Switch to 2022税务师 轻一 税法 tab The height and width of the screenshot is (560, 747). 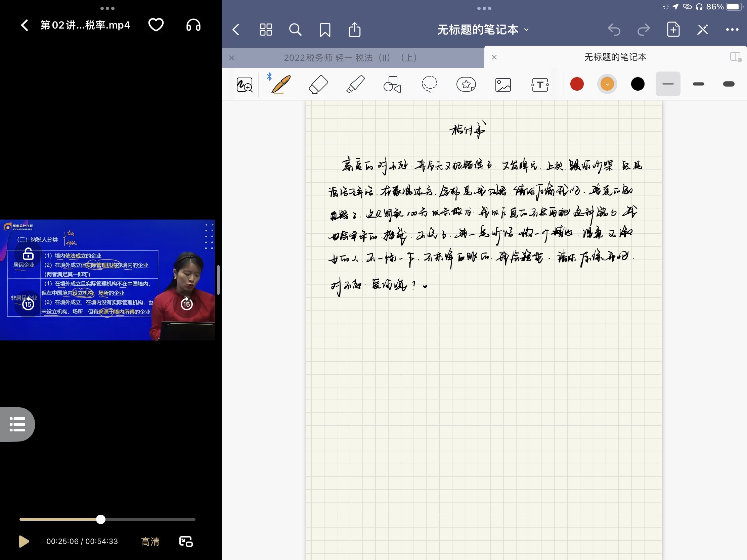pyautogui.click(x=350, y=58)
